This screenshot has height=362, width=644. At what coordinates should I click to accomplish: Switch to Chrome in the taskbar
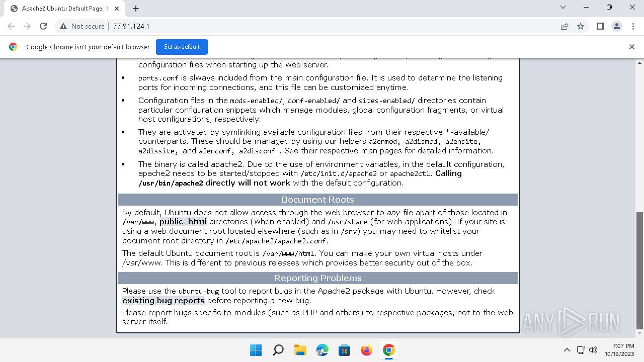tap(388, 350)
